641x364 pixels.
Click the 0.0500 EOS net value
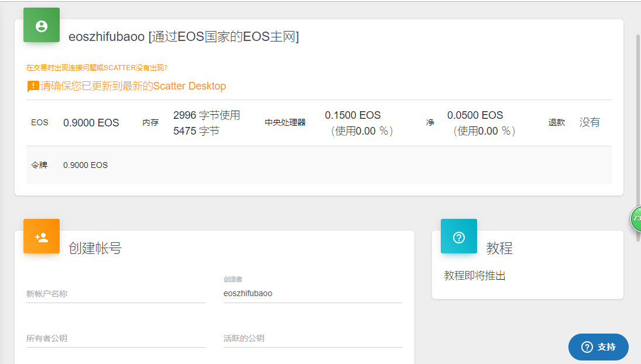[x=475, y=115]
